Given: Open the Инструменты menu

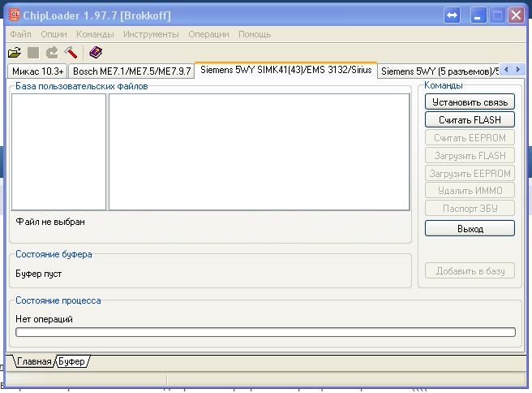Looking at the screenshot, I should click(x=151, y=34).
